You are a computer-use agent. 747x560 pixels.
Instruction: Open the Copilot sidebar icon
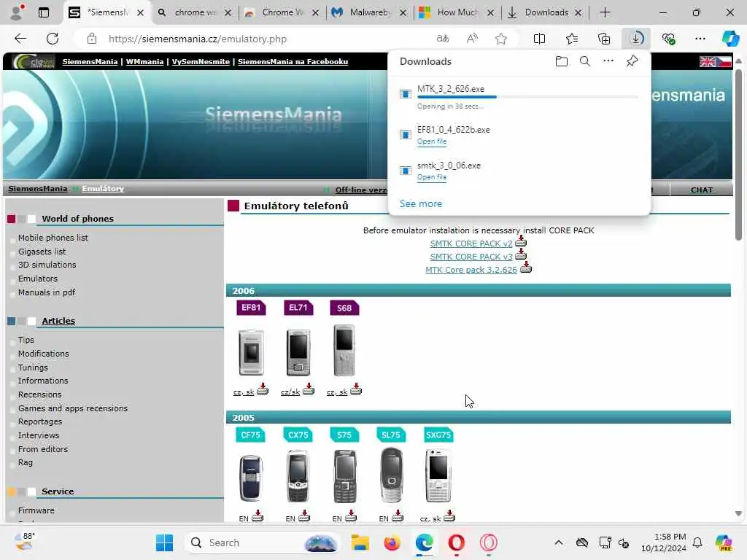730,39
